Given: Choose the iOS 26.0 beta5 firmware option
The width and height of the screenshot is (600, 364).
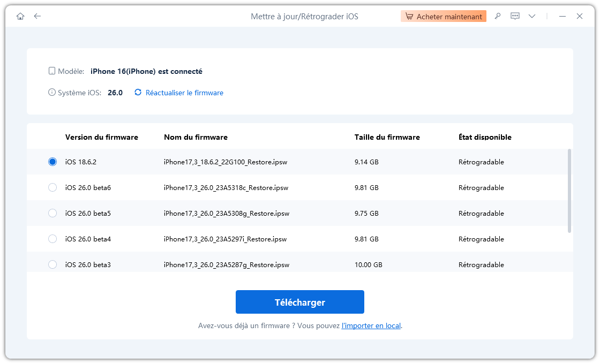Looking at the screenshot, I should coord(52,213).
